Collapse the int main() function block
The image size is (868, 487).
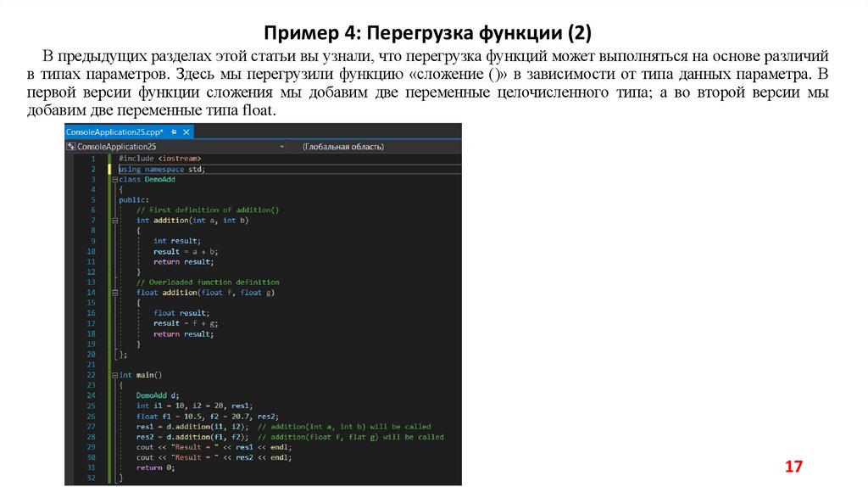click(x=115, y=375)
